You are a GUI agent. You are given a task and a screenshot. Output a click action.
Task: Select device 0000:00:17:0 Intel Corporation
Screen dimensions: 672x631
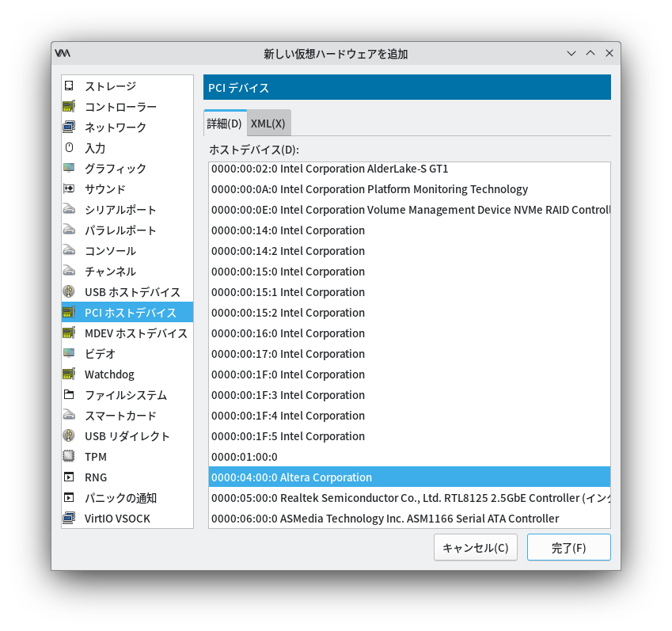(409, 354)
